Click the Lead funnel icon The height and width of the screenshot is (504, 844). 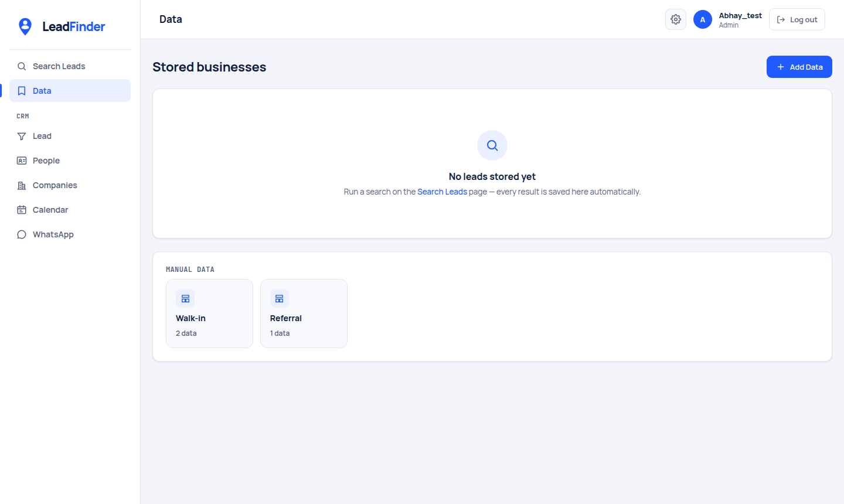[22, 136]
